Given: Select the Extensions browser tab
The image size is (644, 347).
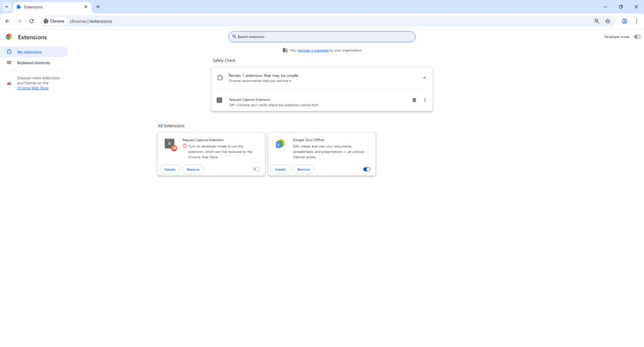Looking at the screenshot, I should (52, 7).
